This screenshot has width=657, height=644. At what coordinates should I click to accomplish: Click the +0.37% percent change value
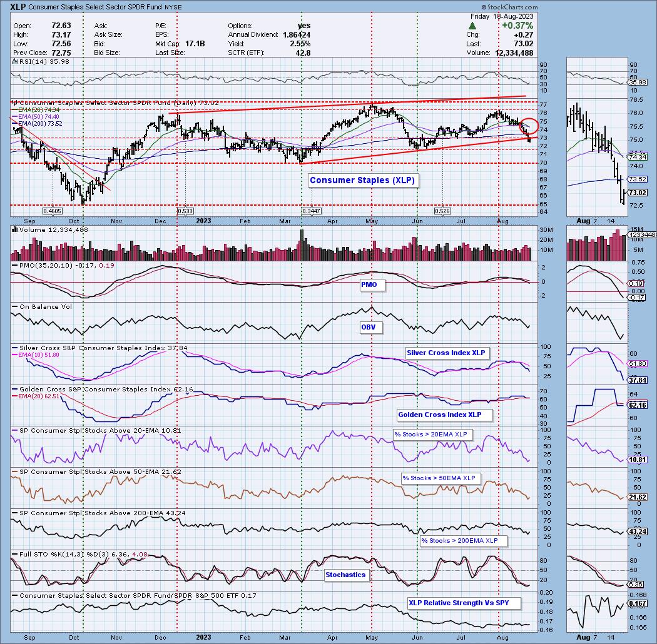point(517,26)
